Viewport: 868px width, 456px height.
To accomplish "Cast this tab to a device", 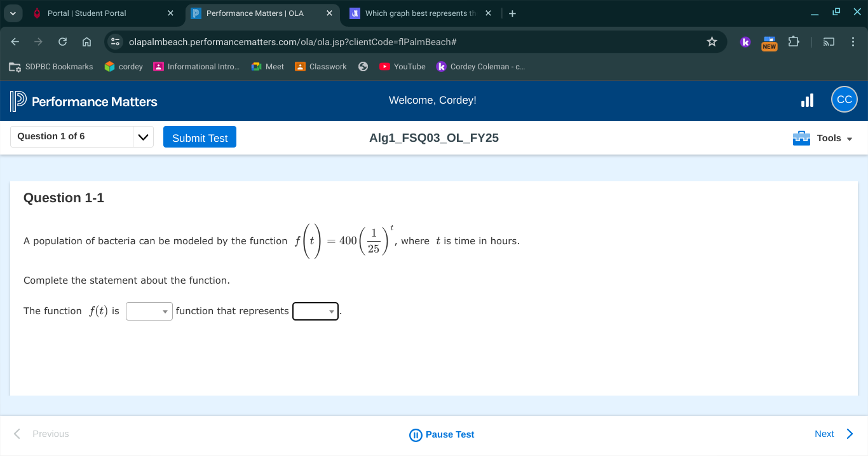I will pyautogui.click(x=828, y=42).
